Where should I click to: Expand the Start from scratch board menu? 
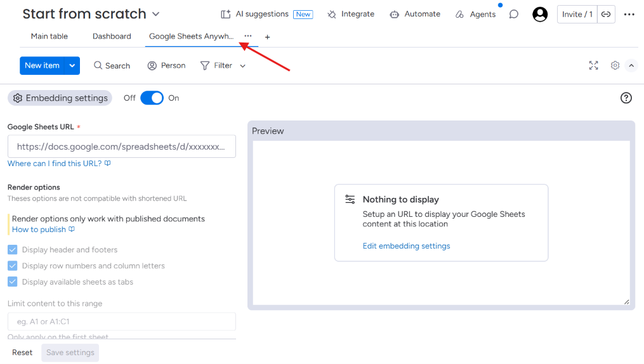[x=155, y=14]
